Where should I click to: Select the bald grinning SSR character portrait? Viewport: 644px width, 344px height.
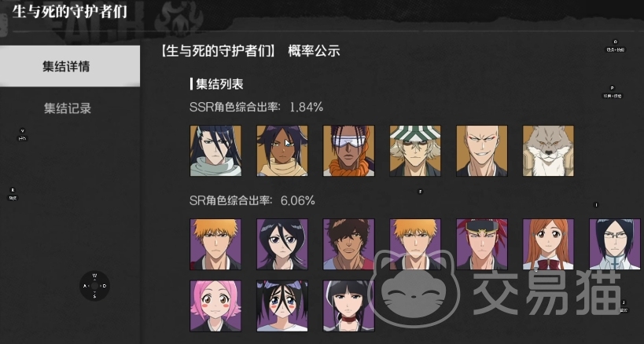[482, 151]
